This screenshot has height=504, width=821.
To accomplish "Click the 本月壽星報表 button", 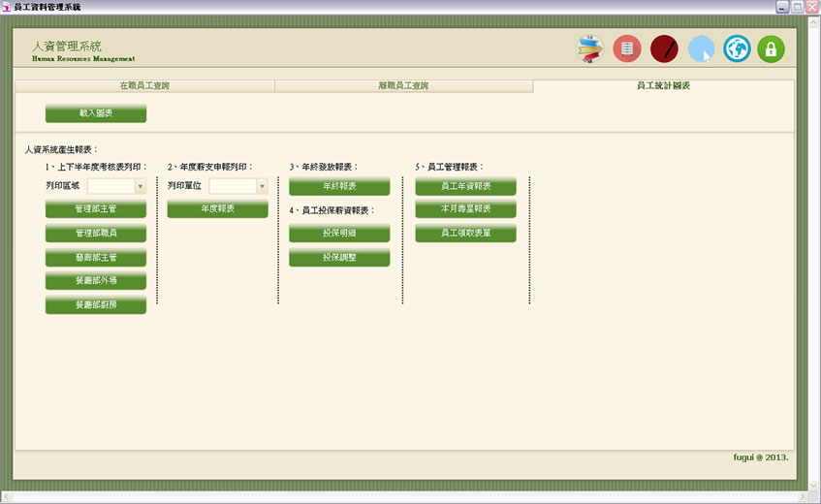I will click(x=465, y=209).
